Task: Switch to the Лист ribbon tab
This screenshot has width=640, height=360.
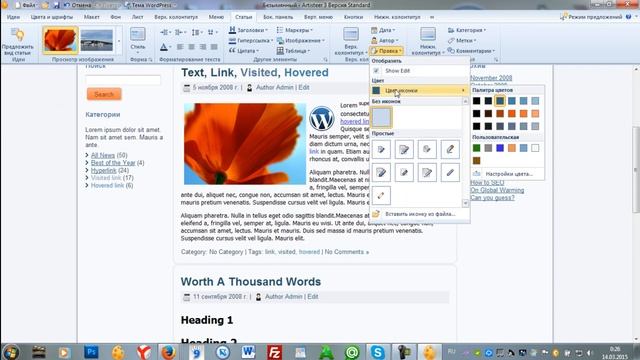Action: 138,17
